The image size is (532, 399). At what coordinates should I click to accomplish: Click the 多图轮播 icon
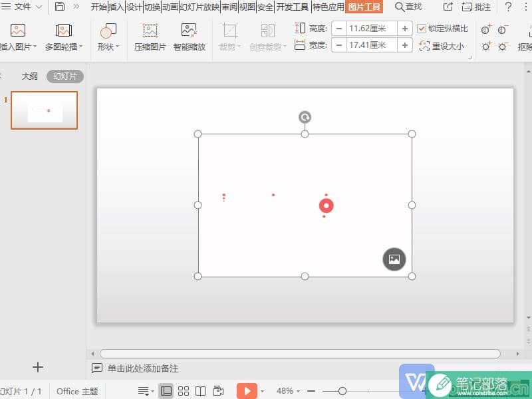(63, 30)
